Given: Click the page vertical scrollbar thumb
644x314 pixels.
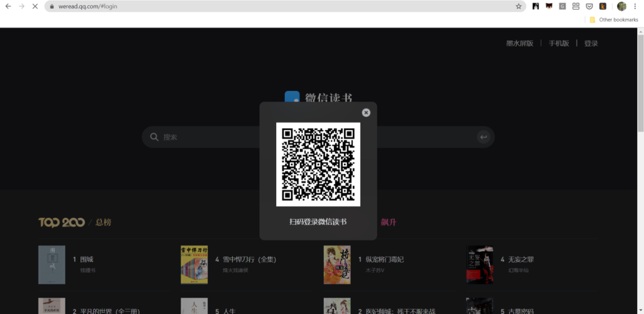Looking at the screenshot, I should click(x=640, y=84).
